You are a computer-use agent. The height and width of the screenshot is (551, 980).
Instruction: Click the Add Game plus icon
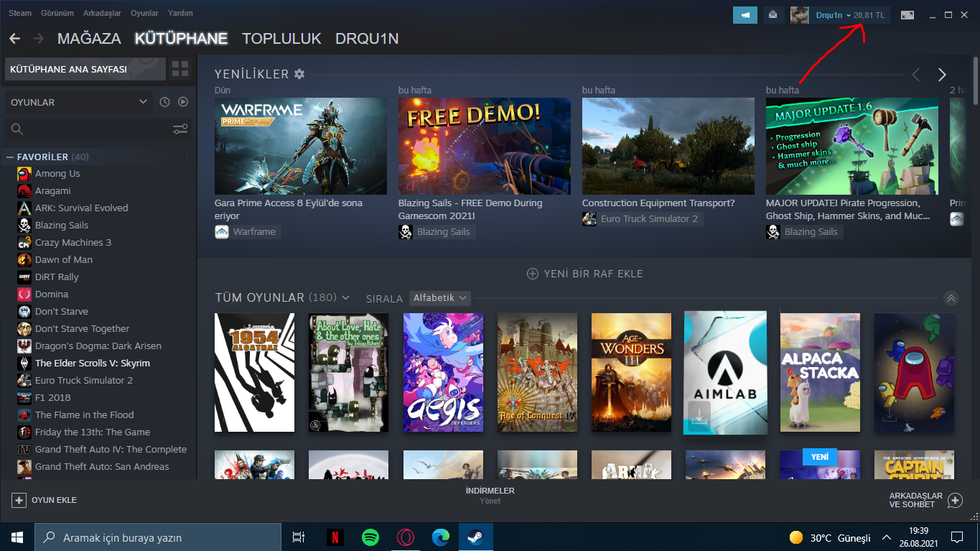(19, 500)
